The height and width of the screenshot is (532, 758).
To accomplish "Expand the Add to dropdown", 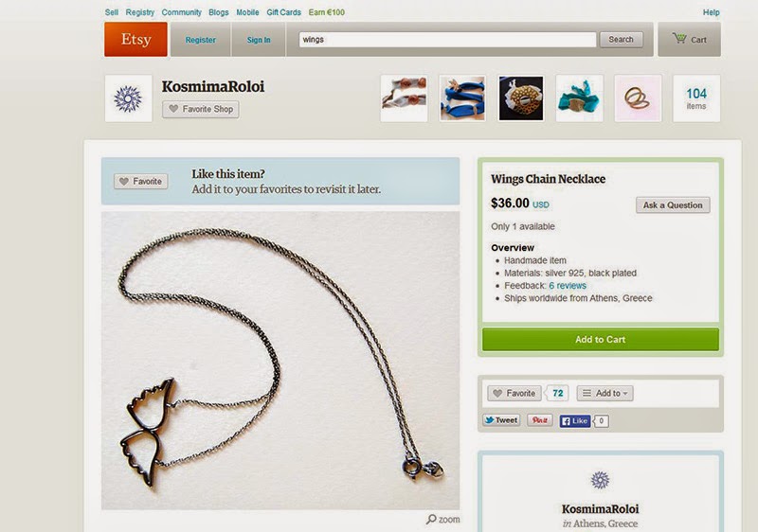I will tap(605, 393).
